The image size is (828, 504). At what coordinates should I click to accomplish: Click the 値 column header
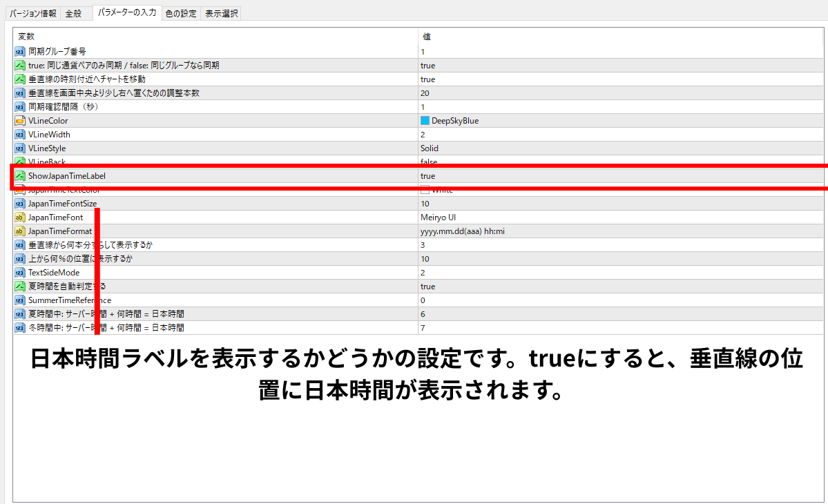(427, 37)
